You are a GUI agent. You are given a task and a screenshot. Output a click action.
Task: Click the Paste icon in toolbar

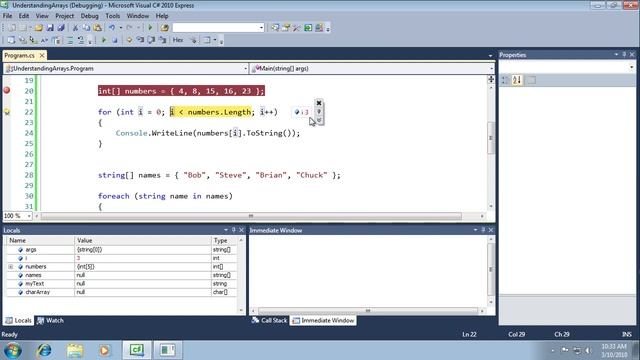(97, 28)
